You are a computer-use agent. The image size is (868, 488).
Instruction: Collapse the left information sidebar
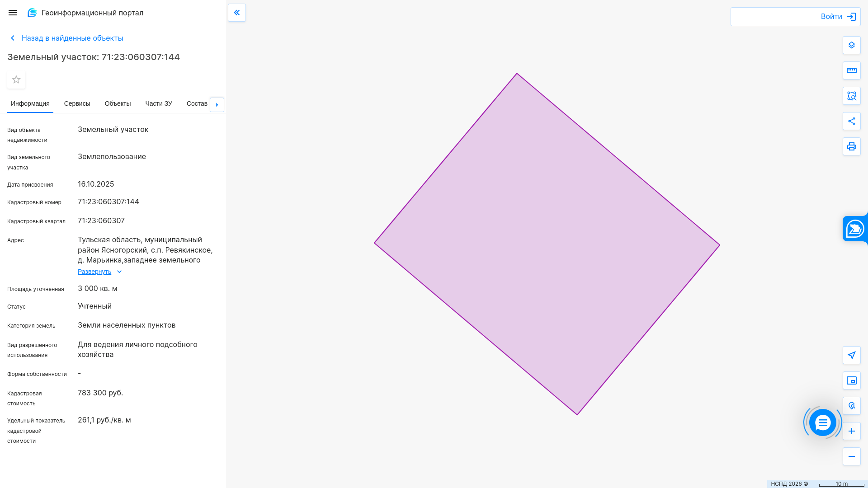tap(237, 13)
